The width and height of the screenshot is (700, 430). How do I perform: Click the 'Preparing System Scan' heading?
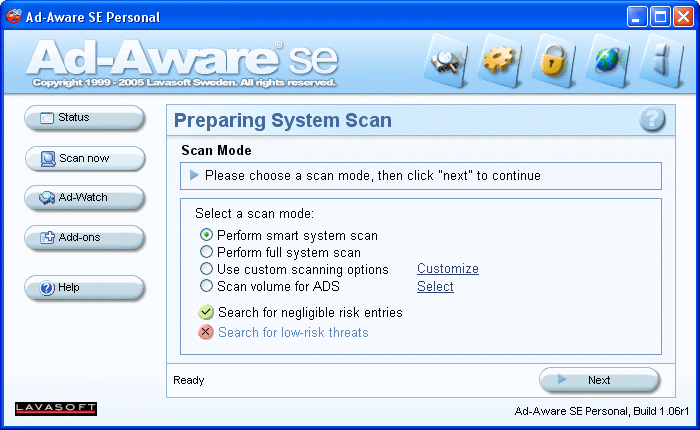pyautogui.click(x=283, y=121)
